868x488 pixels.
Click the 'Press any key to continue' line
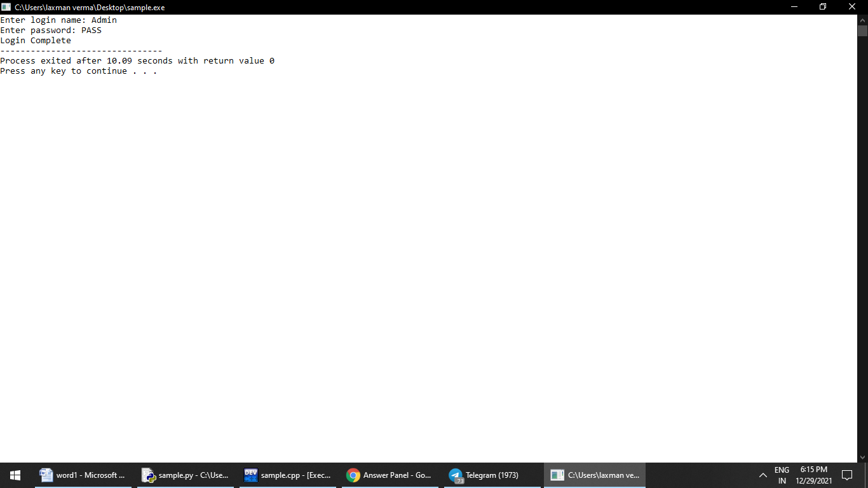[x=79, y=71]
